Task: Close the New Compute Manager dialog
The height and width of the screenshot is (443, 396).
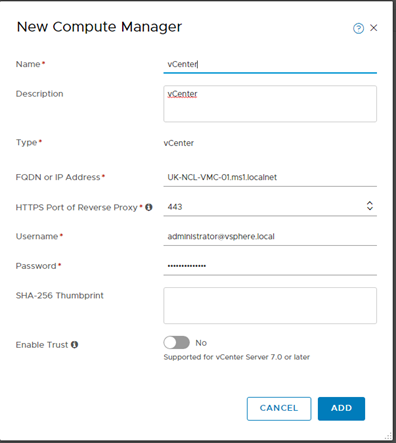Action: click(x=374, y=28)
